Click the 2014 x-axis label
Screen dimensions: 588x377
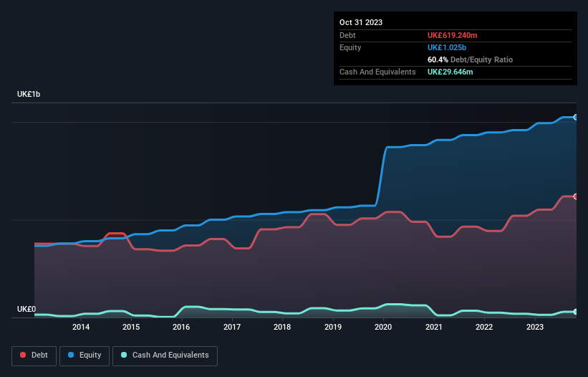coord(81,327)
